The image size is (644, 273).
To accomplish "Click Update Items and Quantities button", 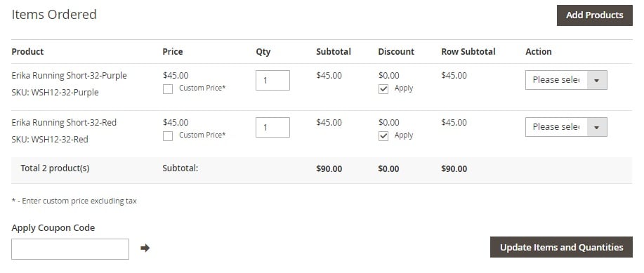I will click(561, 247).
